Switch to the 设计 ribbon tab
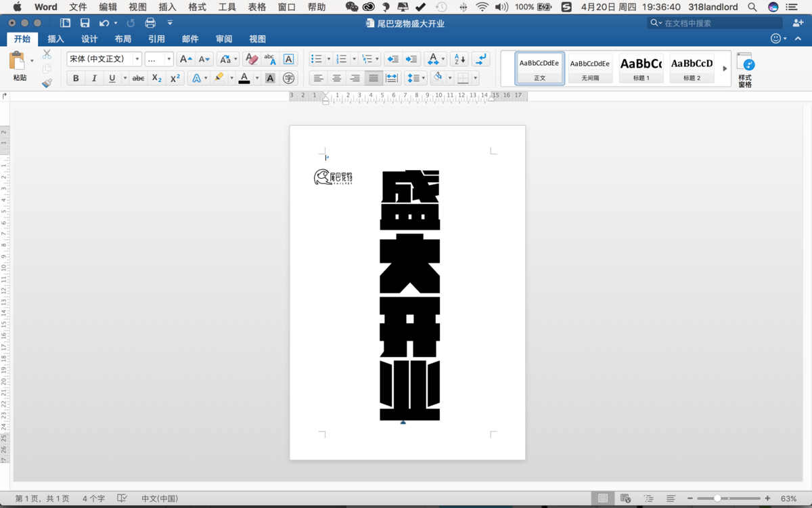This screenshot has width=812, height=508. [89, 39]
